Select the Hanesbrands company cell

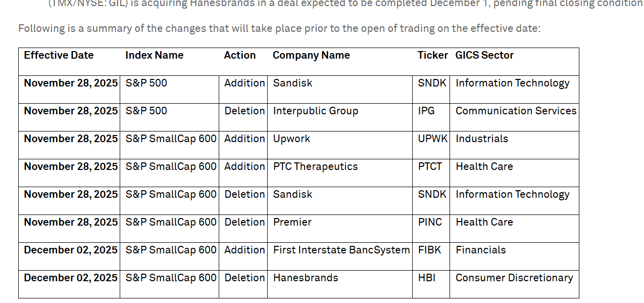coord(306,278)
